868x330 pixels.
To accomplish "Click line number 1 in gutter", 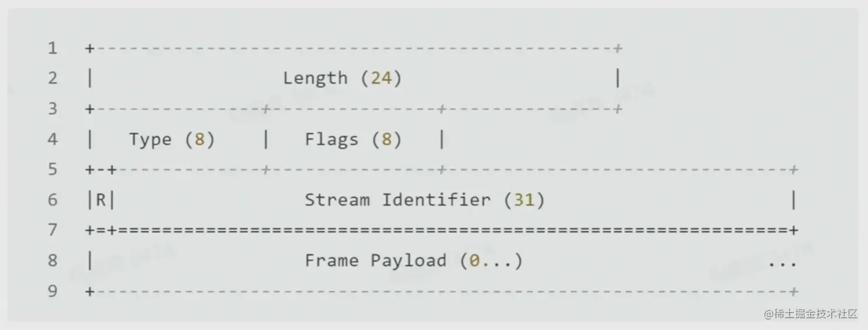I will (x=53, y=48).
